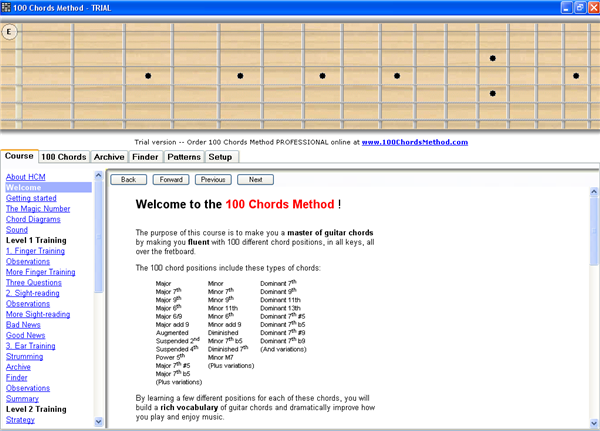
Task: Open the Strumming lesson
Action: (24, 356)
